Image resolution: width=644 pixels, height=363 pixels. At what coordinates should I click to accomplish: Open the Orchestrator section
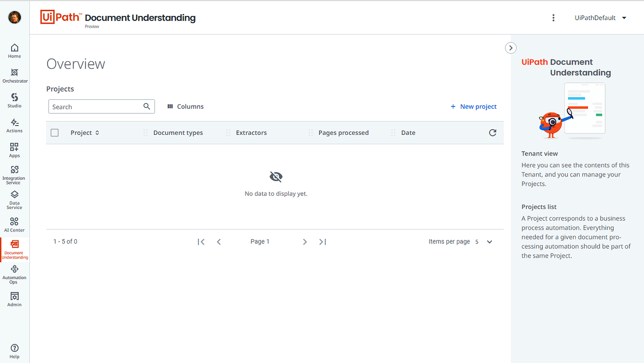tap(14, 74)
